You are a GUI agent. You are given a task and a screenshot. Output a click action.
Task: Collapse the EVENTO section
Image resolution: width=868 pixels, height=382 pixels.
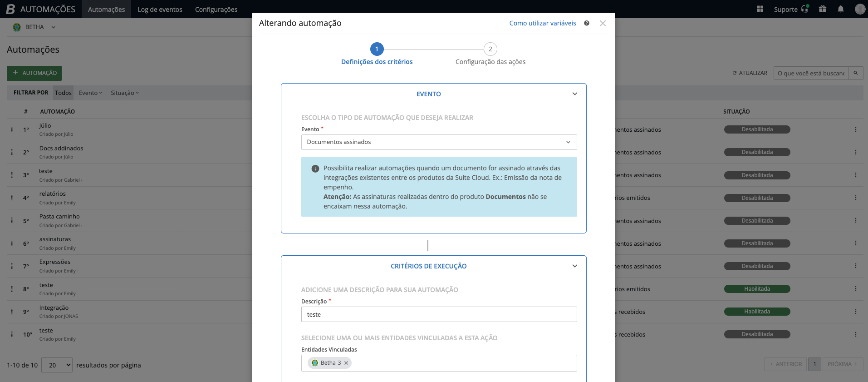point(574,94)
